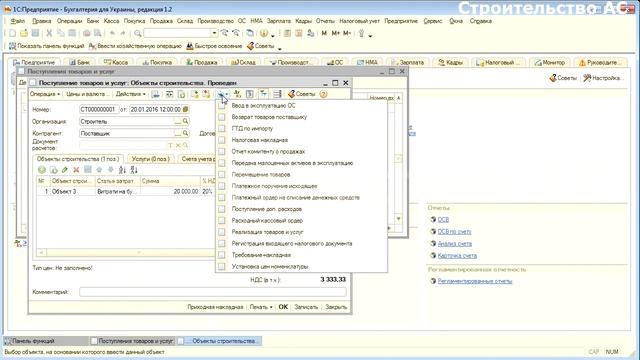Click the M- memory button
This screenshot has height=360, width=640.
[347, 33]
